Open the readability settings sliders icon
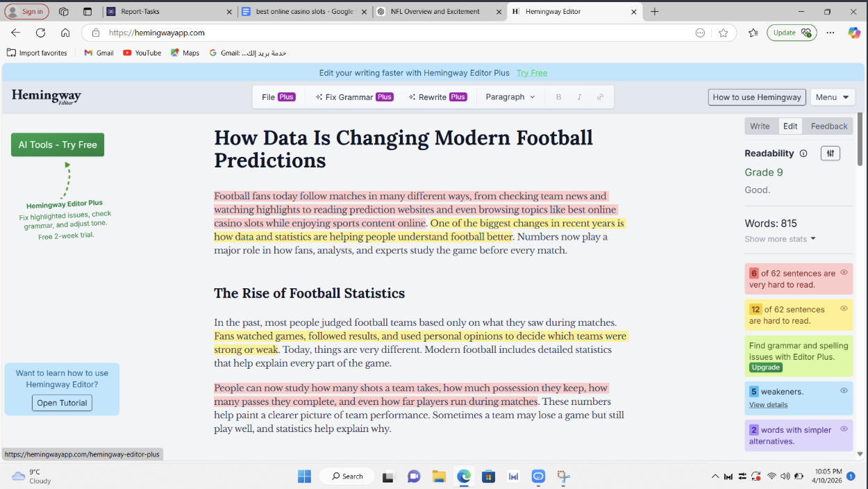868x489 pixels. coord(831,153)
